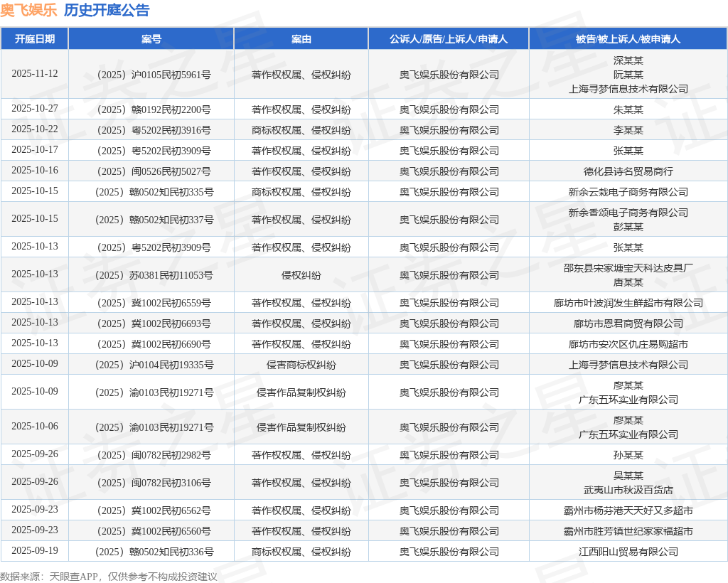This screenshot has height=583, width=728.
Task: Click the date 2025-10-27
Action: pos(35,109)
